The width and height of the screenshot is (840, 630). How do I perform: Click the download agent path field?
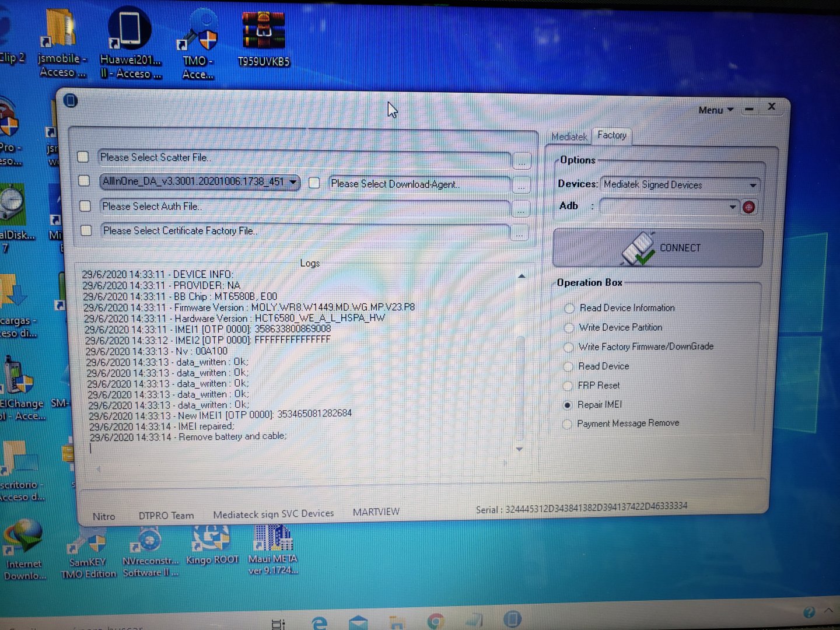[419, 184]
